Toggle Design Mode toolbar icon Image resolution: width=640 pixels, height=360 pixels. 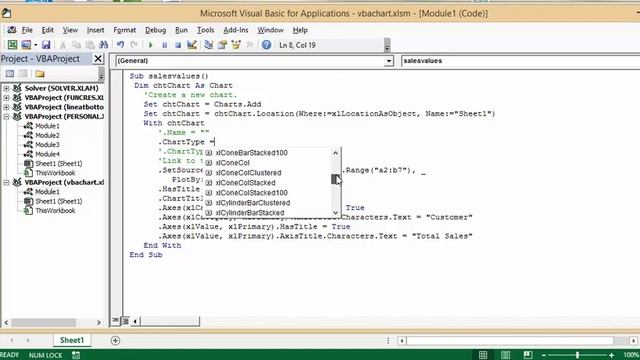[x=191, y=45]
